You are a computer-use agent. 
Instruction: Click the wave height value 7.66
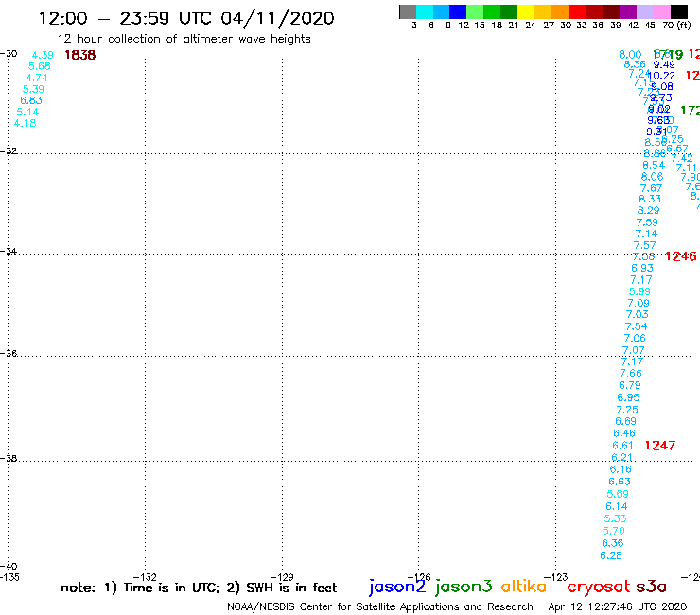click(x=631, y=373)
